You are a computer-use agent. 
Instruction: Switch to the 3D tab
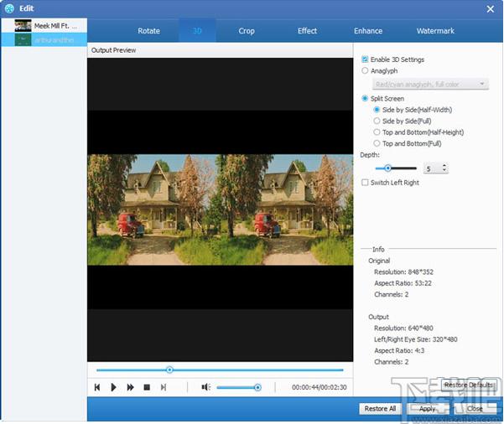(x=197, y=31)
